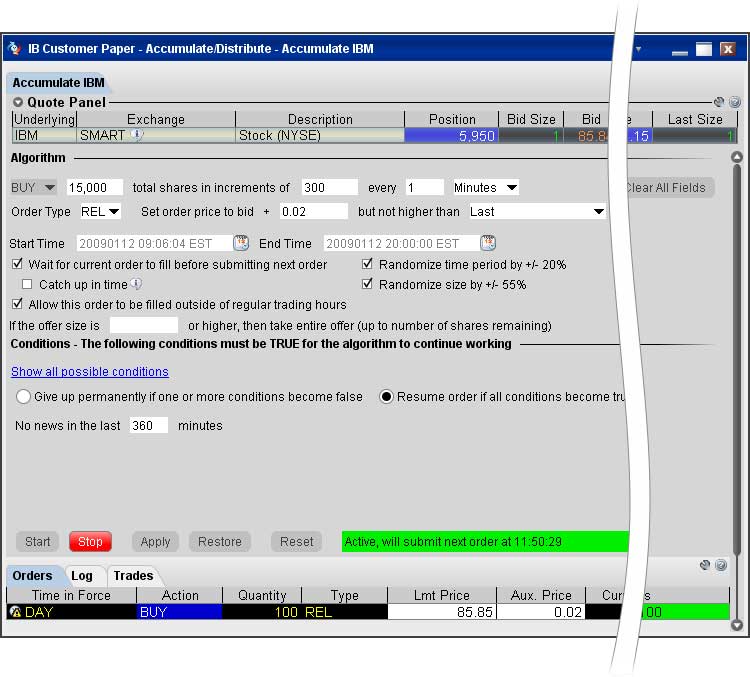
Task: Open the Start Time calendar picker
Action: [x=241, y=243]
